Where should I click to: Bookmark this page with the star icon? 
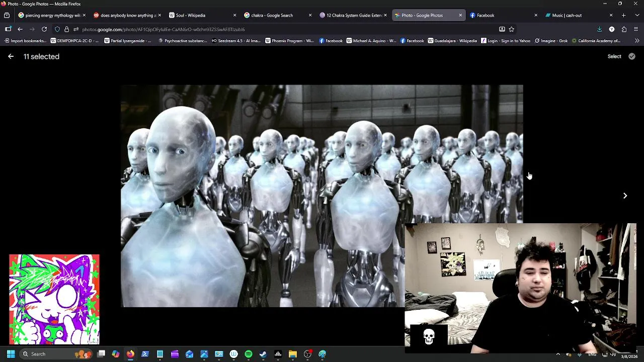pyautogui.click(x=511, y=29)
